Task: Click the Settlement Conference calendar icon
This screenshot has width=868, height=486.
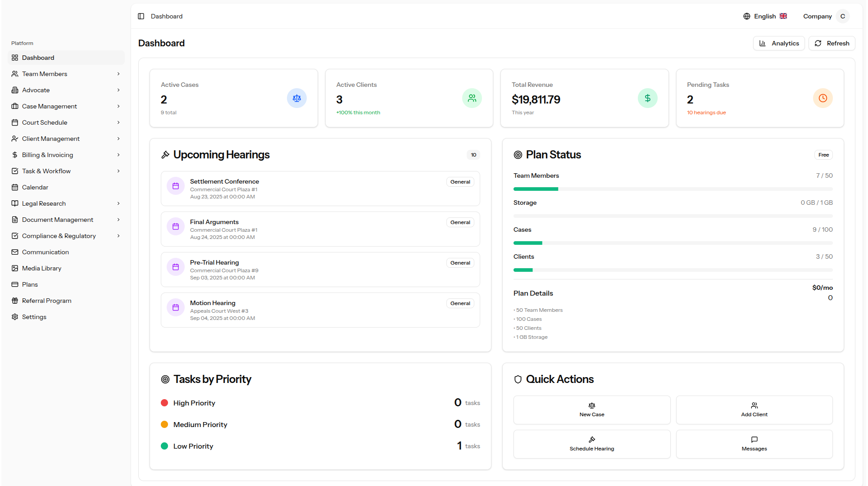Action: click(176, 186)
